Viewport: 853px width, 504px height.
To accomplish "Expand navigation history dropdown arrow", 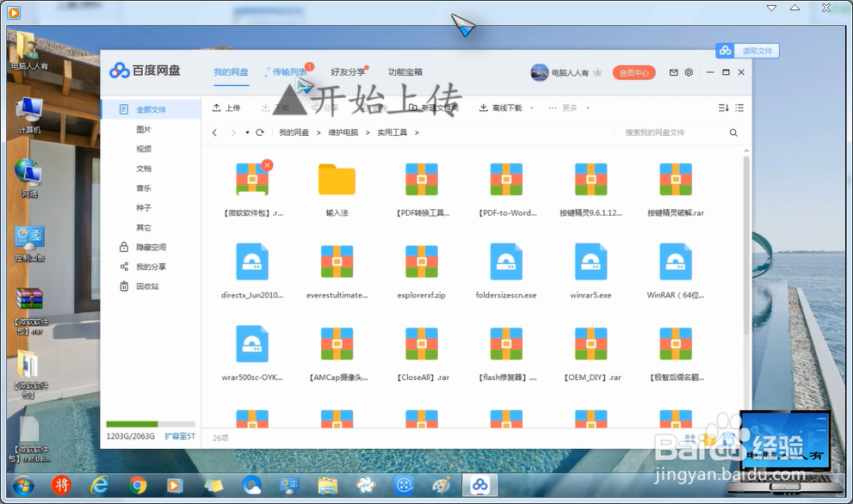I will pos(247,132).
